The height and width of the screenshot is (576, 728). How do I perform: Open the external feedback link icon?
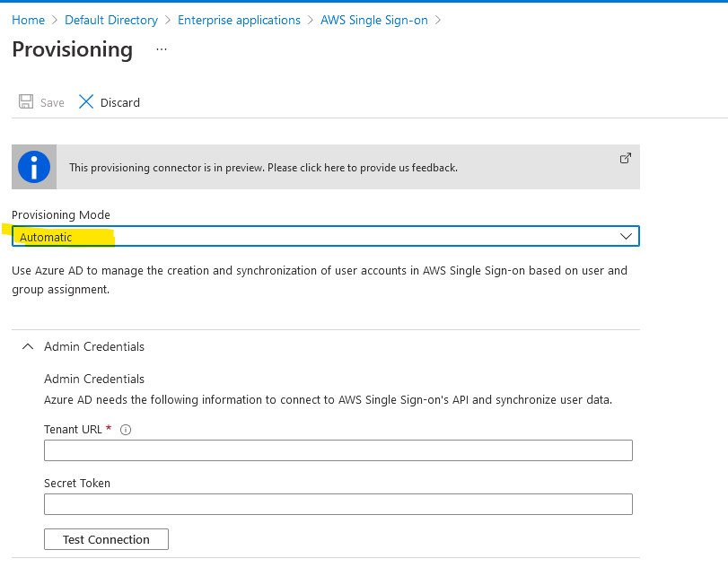pos(626,158)
